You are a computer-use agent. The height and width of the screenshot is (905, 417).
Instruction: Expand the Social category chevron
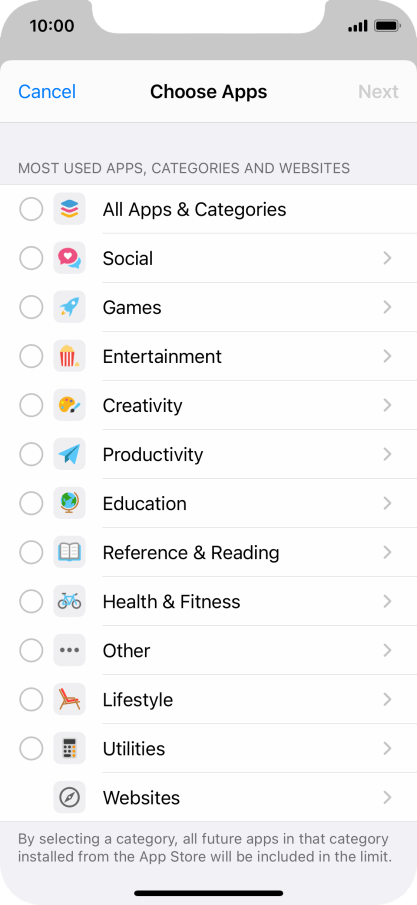(388, 258)
